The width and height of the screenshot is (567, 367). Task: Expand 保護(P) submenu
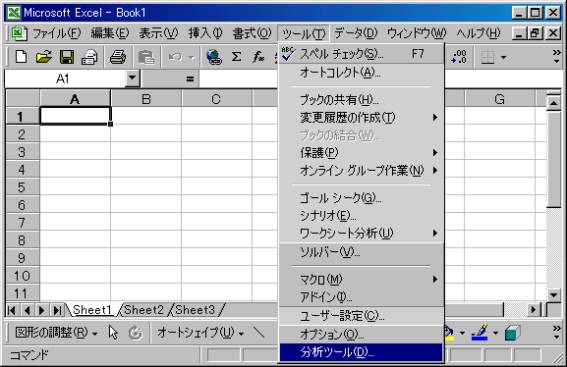pyautogui.click(x=361, y=153)
